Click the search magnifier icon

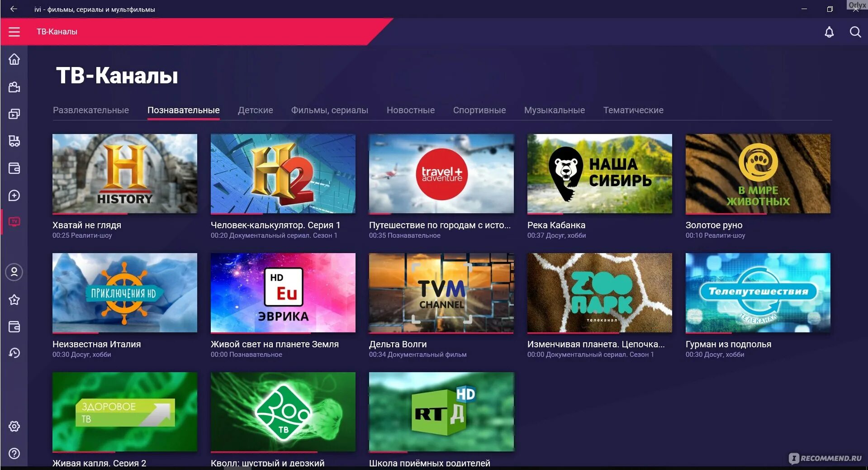click(x=855, y=32)
